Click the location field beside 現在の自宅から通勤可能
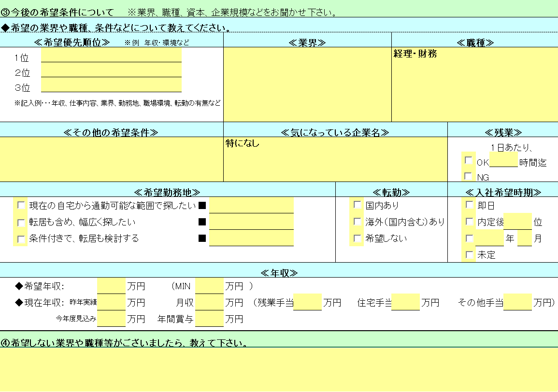The height and width of the screenshot is (392, 558). (251, 206)
